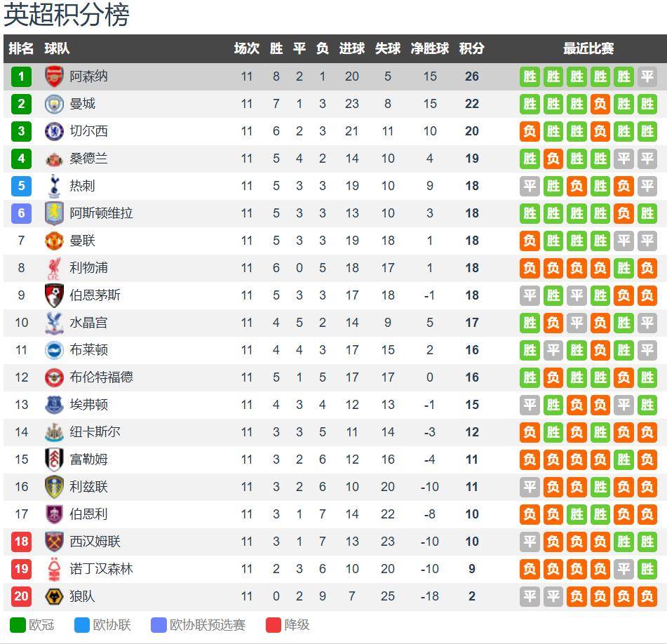Screen dimensions: 667x644
Task: Click the Liverpool club crest icon
Action: pos(54,268)
